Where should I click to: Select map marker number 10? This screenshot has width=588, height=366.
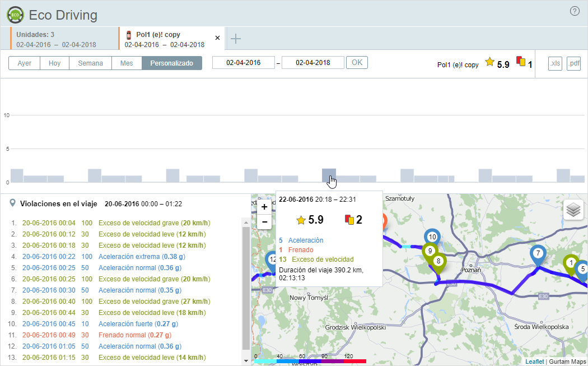(x=432, y=237)
